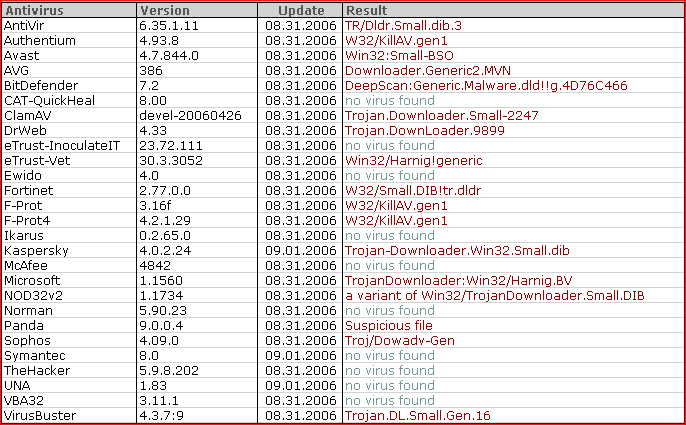Select the eTrust-InoculateIT name cell
Image resolution: width=686 pixels, height=425 pixels.
click(62, 145)
